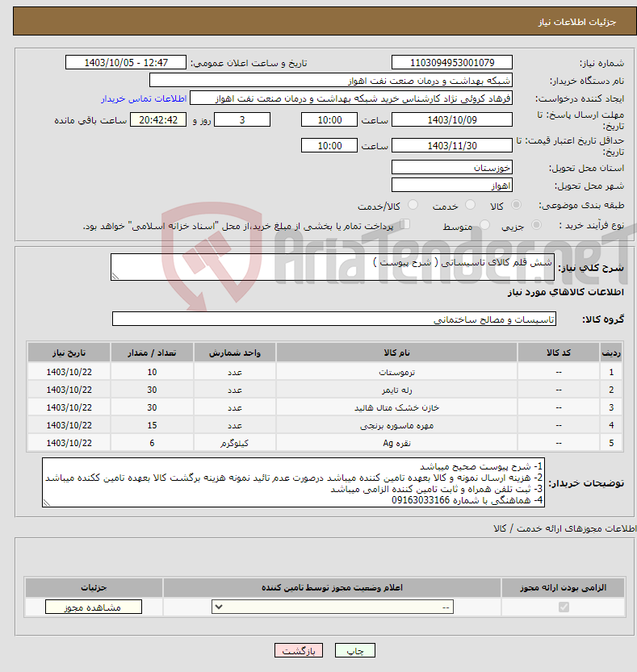637x672 pixels.
Task: Click the ترموستات item row name
Action: pyautogui.click(x=396, y=373)
